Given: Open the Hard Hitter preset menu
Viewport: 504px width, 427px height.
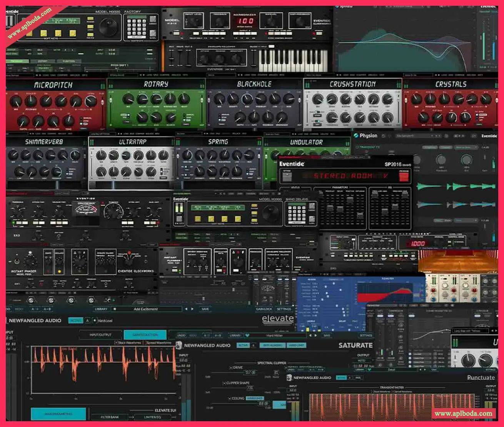Looking at the screenshot, I should coord(275,335).
